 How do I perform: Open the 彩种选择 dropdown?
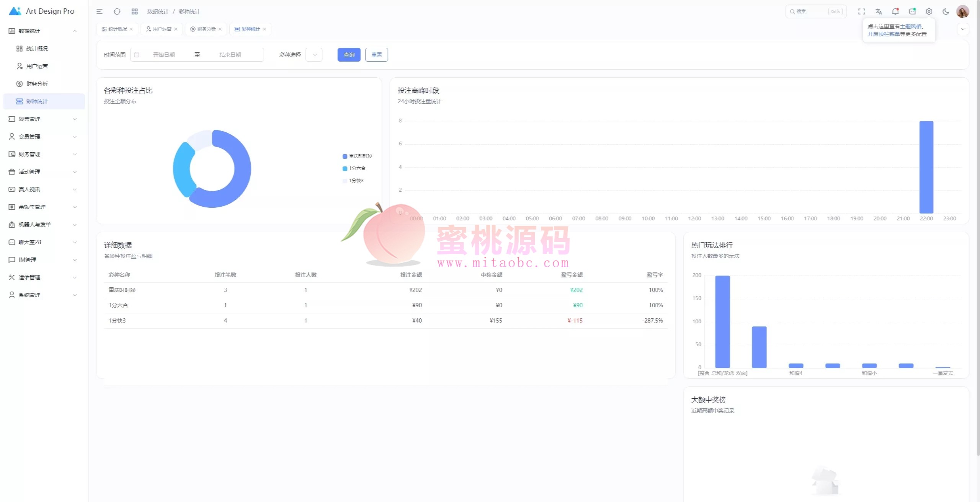[x=314, y=55]
